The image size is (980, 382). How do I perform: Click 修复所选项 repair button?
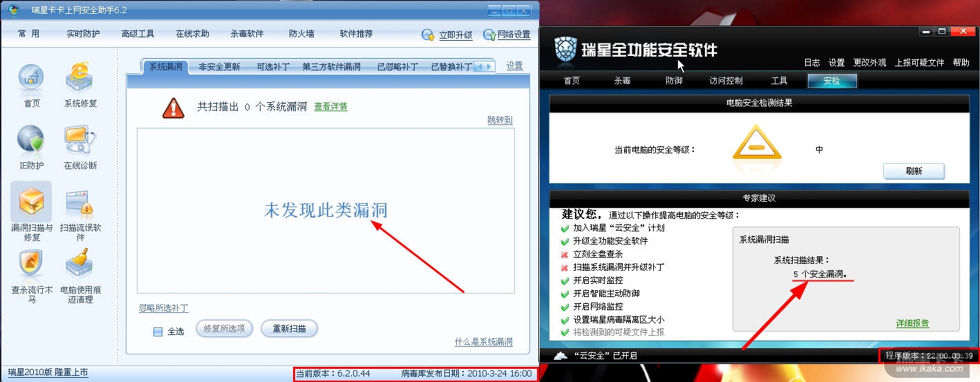coord(225,329)
